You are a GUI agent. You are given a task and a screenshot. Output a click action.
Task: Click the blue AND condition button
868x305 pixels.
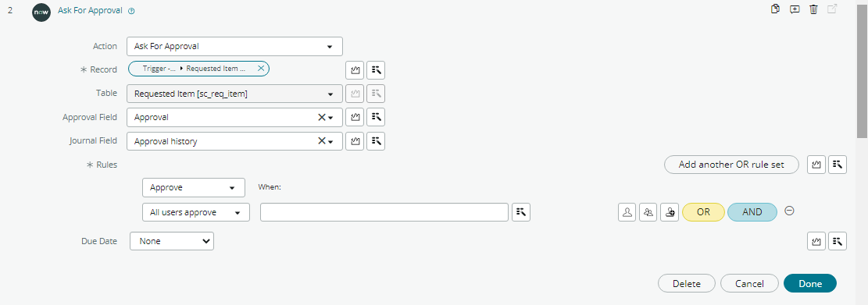(x=752, y=212)
